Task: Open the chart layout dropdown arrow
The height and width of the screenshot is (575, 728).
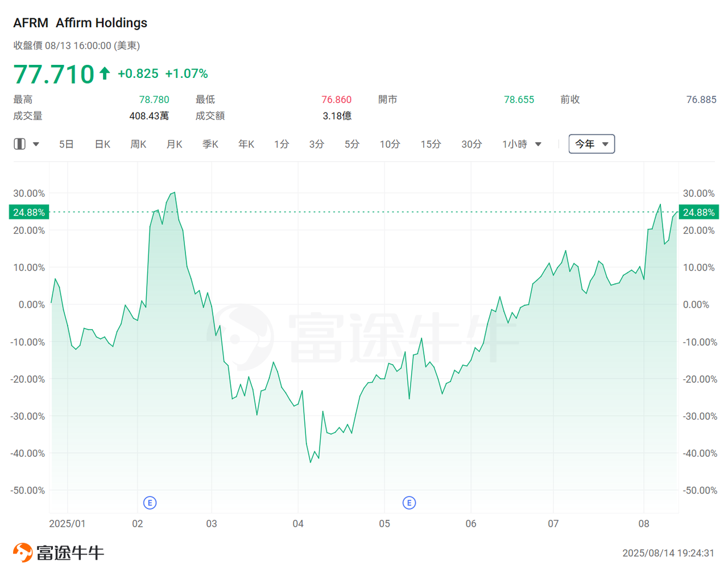Action: 35,144
